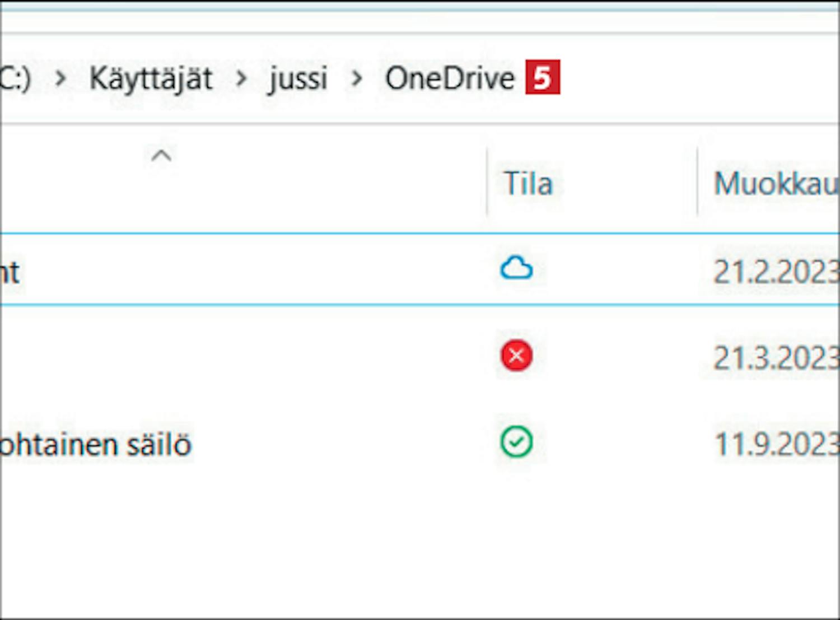Select the date cell 11.9.2023

(x=777, y=444)
